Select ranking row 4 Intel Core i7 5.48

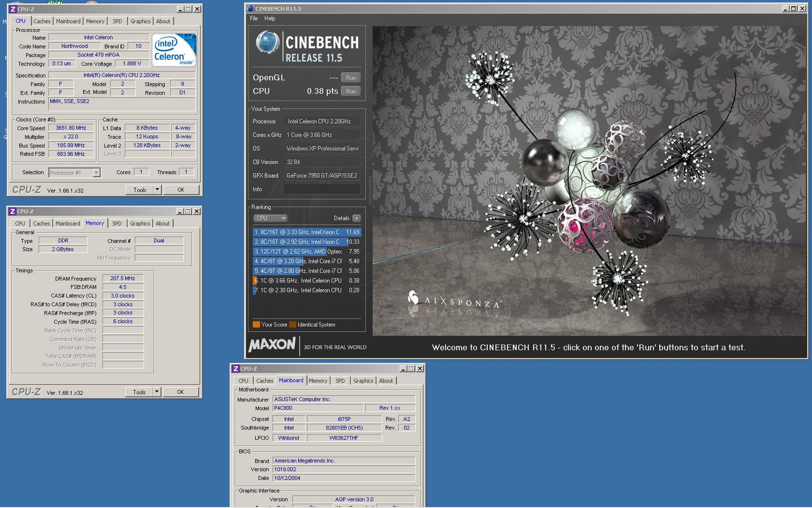(x=307, y=261)
